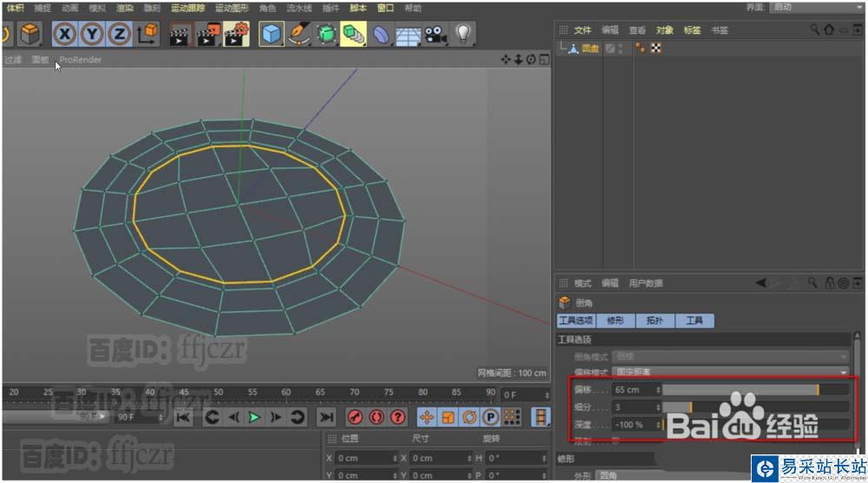Open render settings gear clapperboard
This screenshot has height=483, width=868.
click(x=236, y=35)
